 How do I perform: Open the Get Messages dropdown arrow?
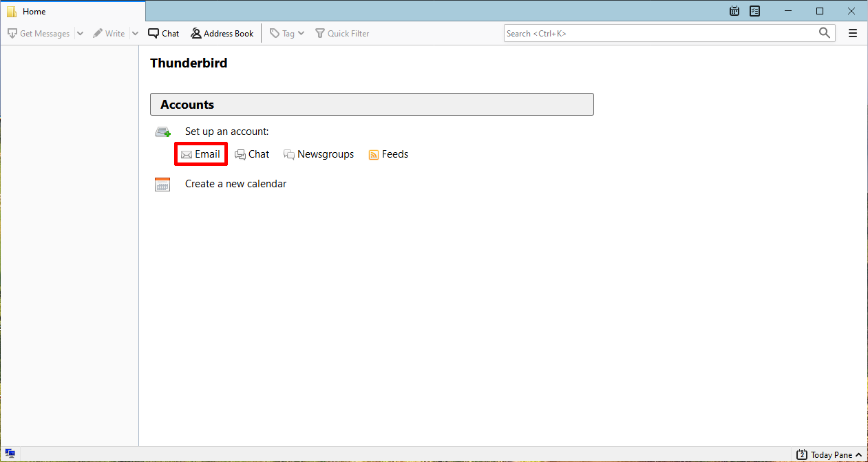(x=80, y=33)
